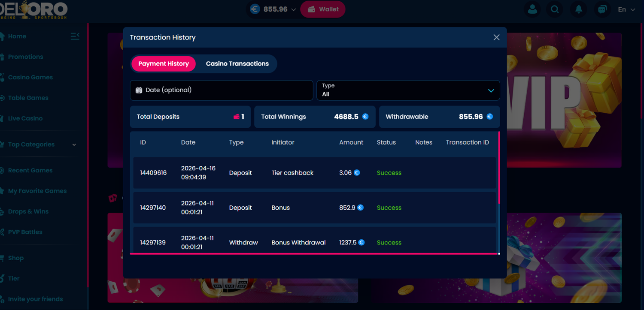644x310 pixels.
Task: Click the Del Oro casino logo
Action: click(33, 10)
